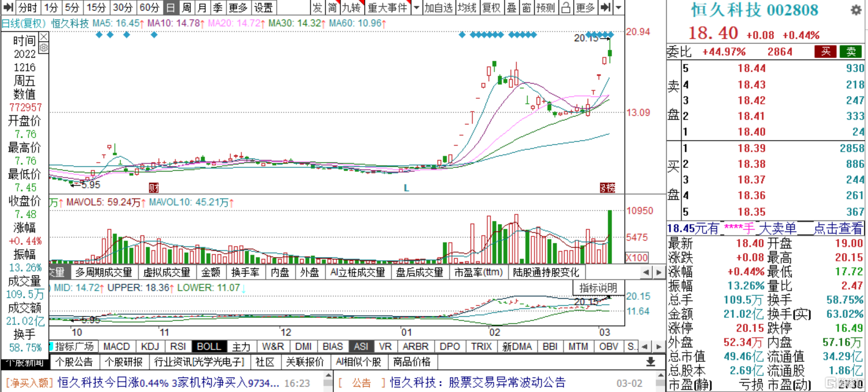Open the 指标广场 indicator plaza

(x=74, y=346)
